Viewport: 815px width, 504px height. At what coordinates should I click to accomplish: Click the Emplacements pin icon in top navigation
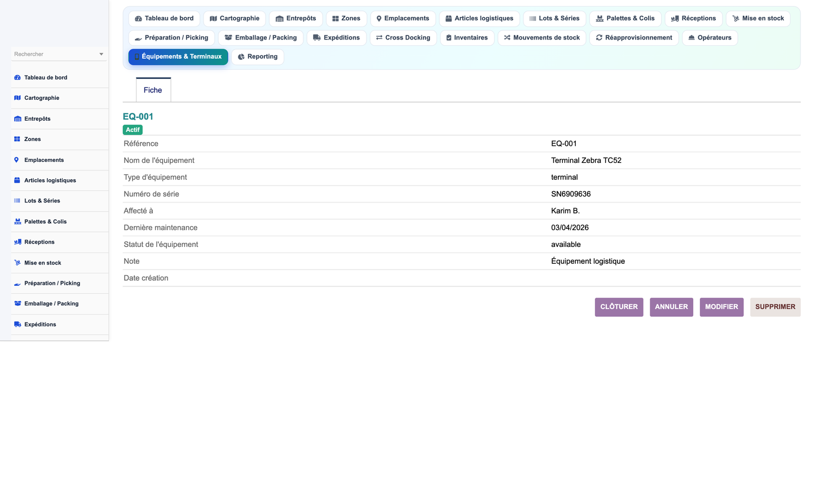[379, 19]
